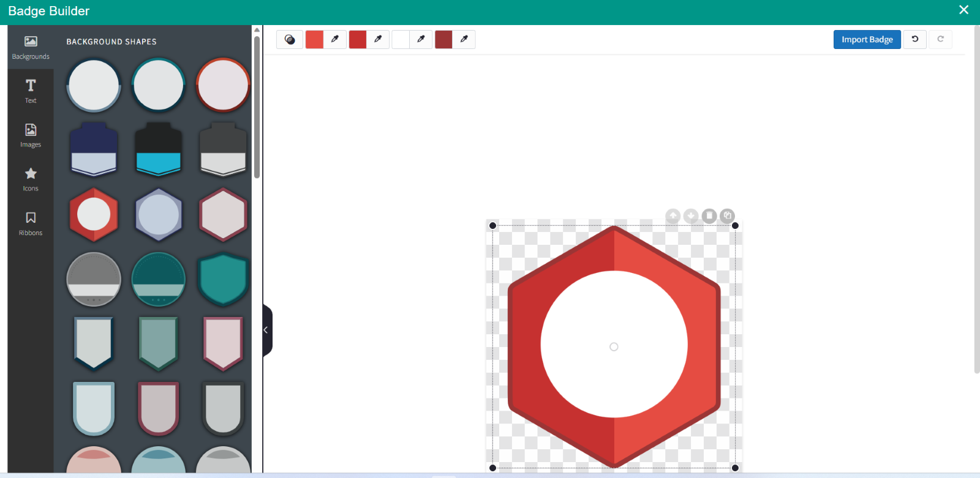Collapse the shapes sidebar with arrow handle
Screen dimensions: 980x478
coord(267,330)
